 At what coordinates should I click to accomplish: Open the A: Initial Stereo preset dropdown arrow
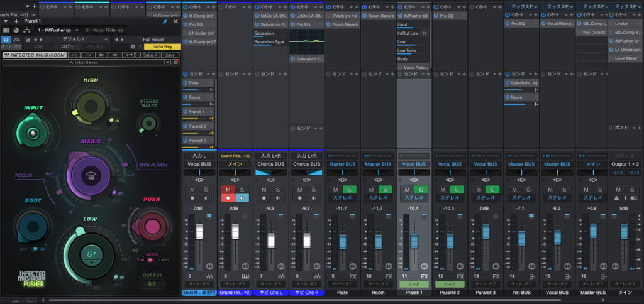pyautogui.click(x=167, y=62)
